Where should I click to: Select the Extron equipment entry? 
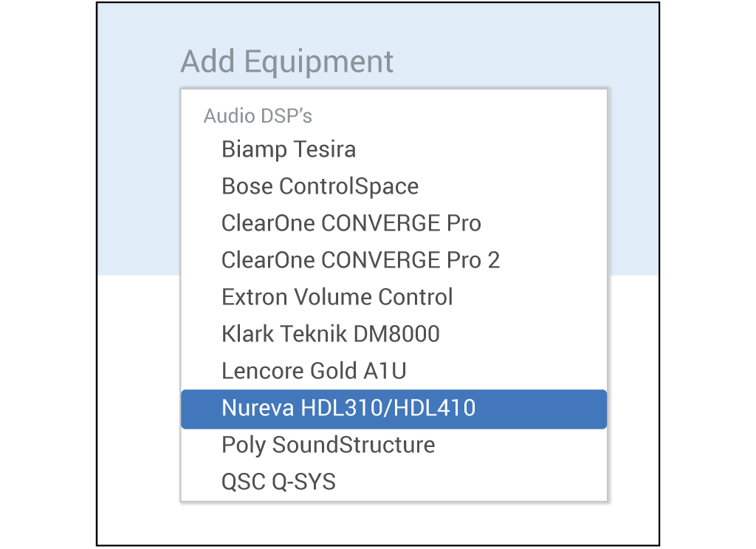[x=337, y=297]
